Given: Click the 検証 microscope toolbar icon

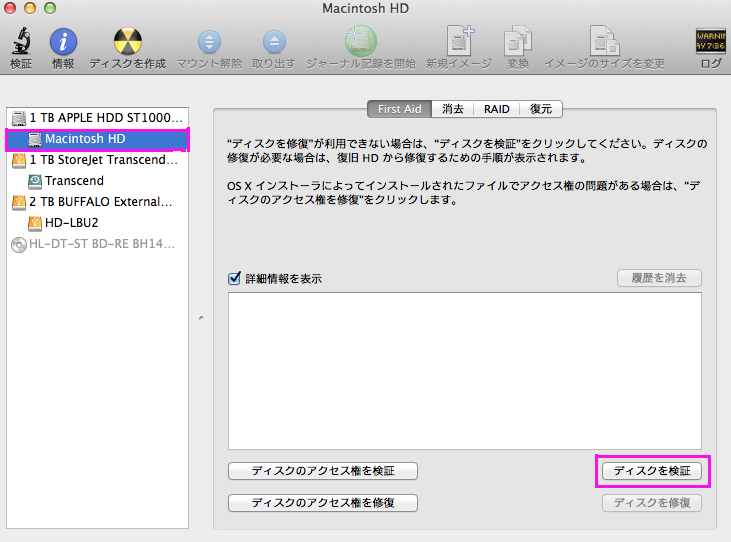Looking at the screenshot, I should pyautogui.click(x=21, y=41).
